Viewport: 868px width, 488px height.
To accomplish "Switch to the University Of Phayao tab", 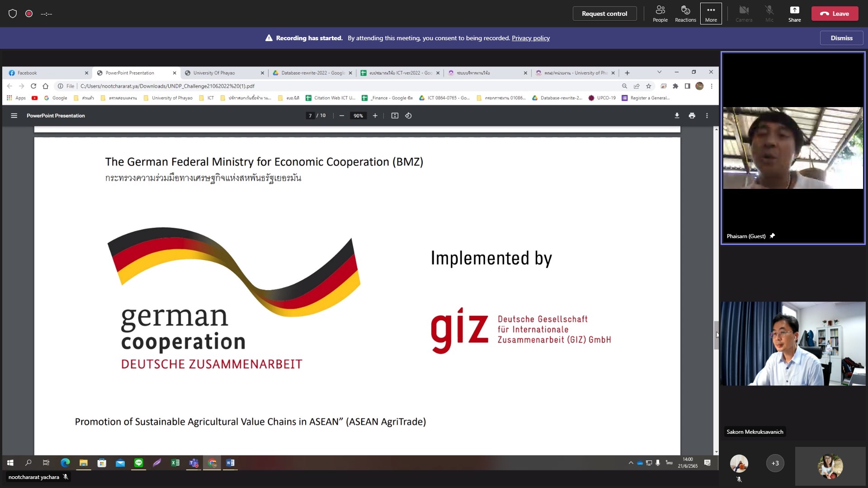I will tap(224, 73).
